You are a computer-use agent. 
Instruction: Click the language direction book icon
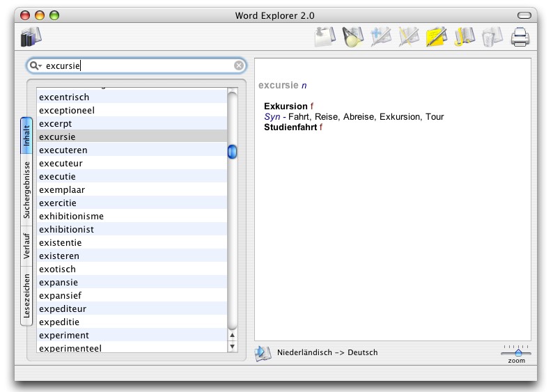point(263,353)
